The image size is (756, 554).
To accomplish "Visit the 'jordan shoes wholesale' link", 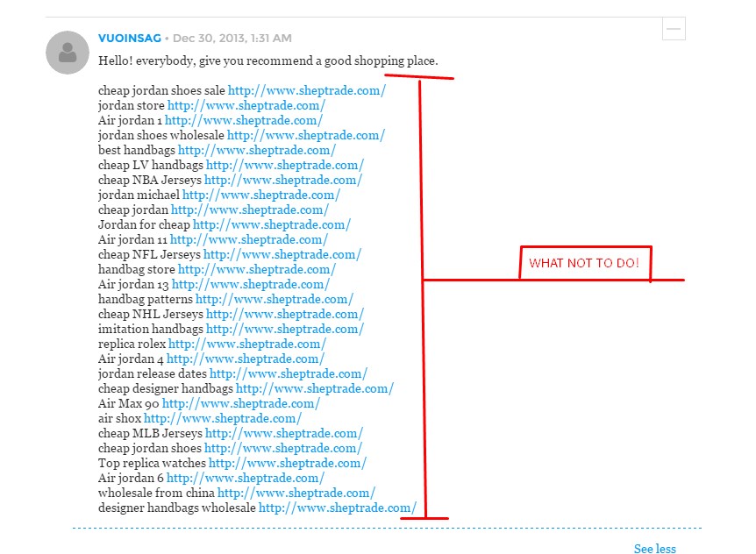I will point(306,135).
